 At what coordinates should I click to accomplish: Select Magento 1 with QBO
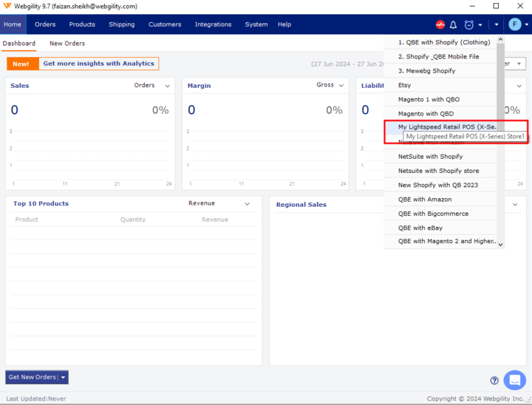pos(440,100)
